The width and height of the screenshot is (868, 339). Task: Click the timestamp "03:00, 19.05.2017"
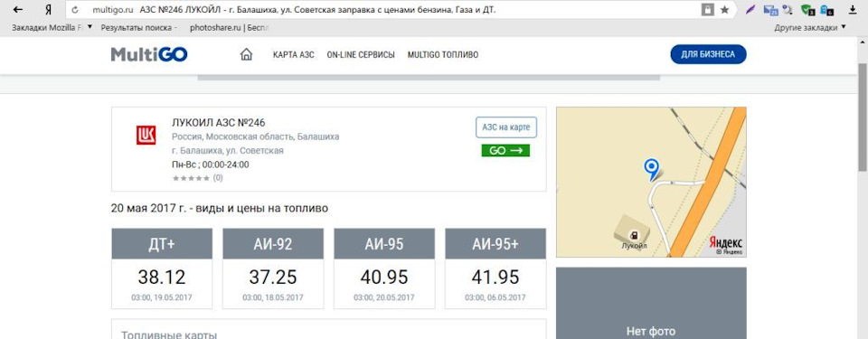tap(162, 298)
